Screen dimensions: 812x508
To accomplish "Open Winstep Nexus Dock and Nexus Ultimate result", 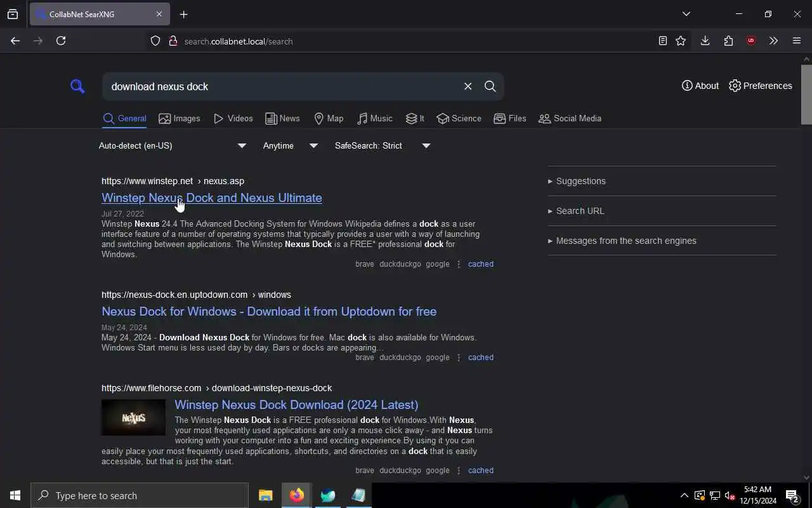I will tap(212, 198).
